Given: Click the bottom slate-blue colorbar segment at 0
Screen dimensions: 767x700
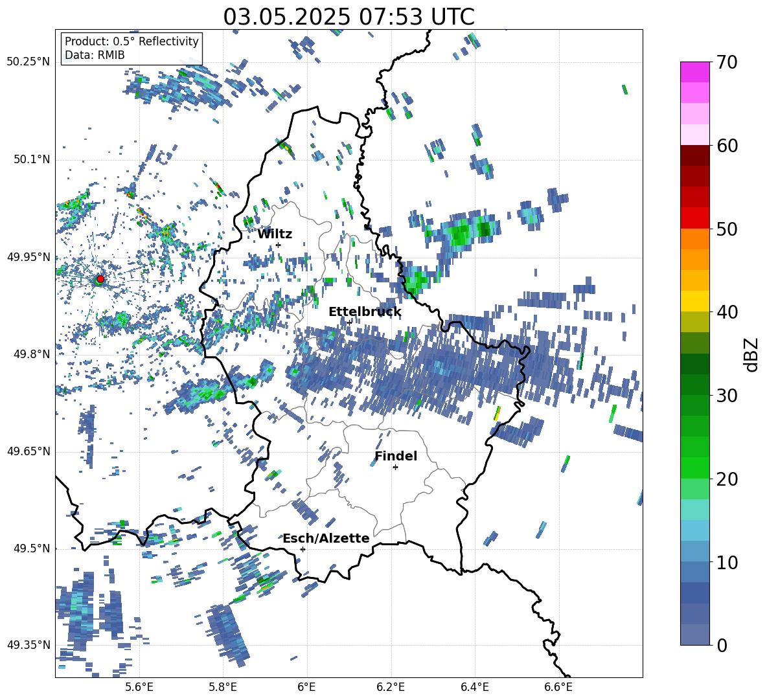Looking at the screenshot, I should click(x=694, y=635).
